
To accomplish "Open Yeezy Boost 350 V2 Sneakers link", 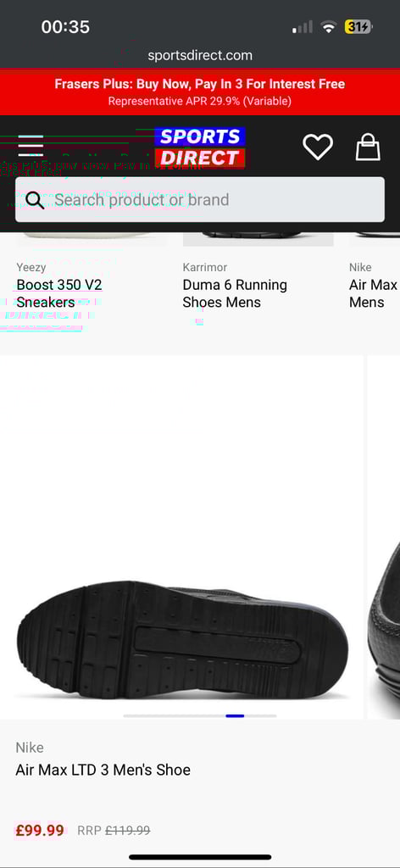I will coord(59,293).
